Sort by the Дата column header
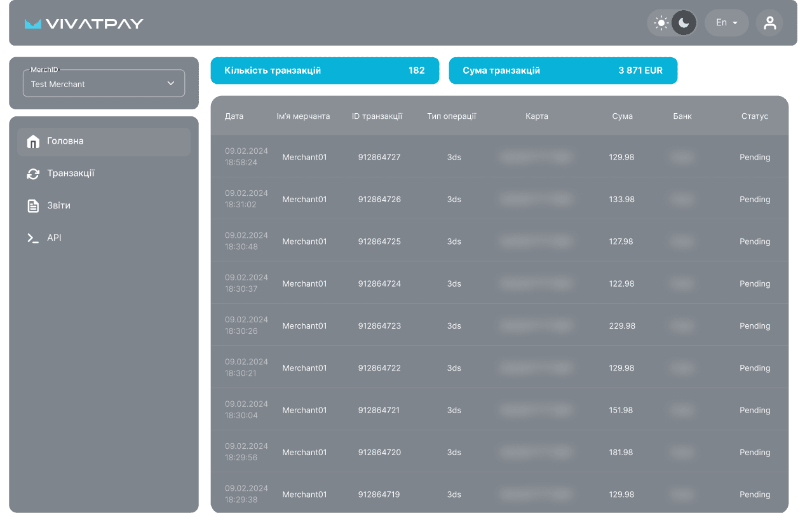812x513 pixels. [234, 116]
